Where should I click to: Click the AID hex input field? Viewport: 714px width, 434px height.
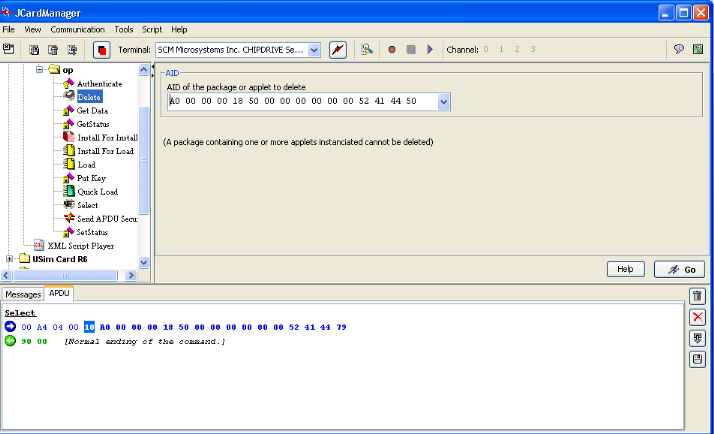pos(300,102)
